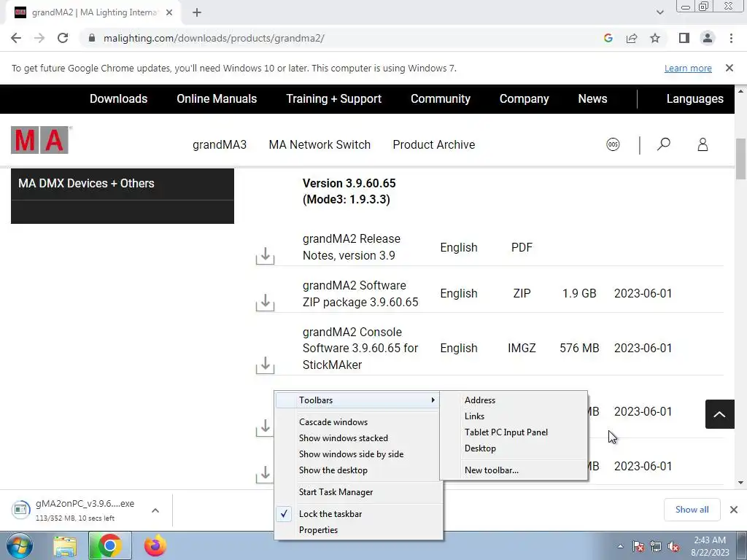
Task: Click Learn more in update notice
Action: point(688,68)
